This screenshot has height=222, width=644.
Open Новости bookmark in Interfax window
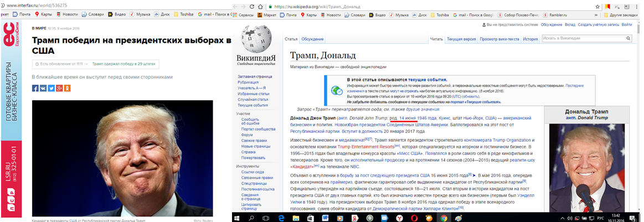pos(67,14)
